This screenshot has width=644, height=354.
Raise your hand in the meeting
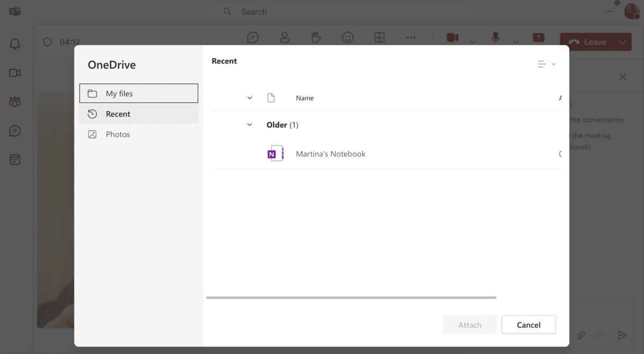[x=316, y=37]
